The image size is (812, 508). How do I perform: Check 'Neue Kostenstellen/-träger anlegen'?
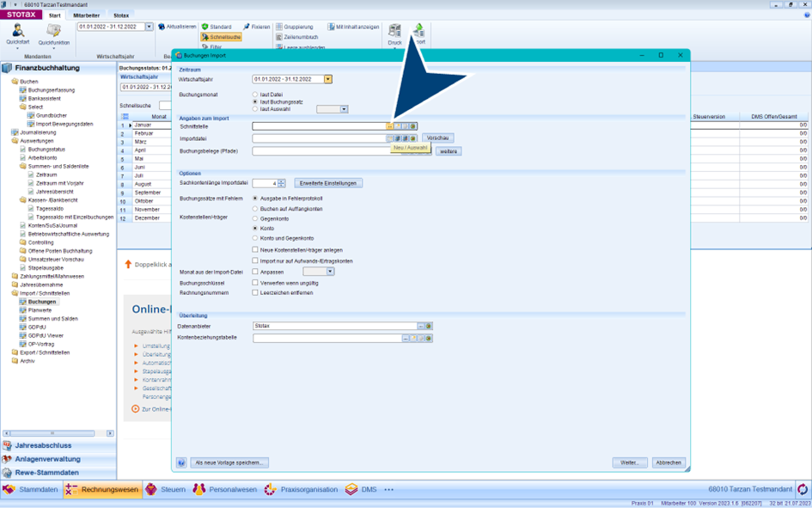(x=255, y=249)
